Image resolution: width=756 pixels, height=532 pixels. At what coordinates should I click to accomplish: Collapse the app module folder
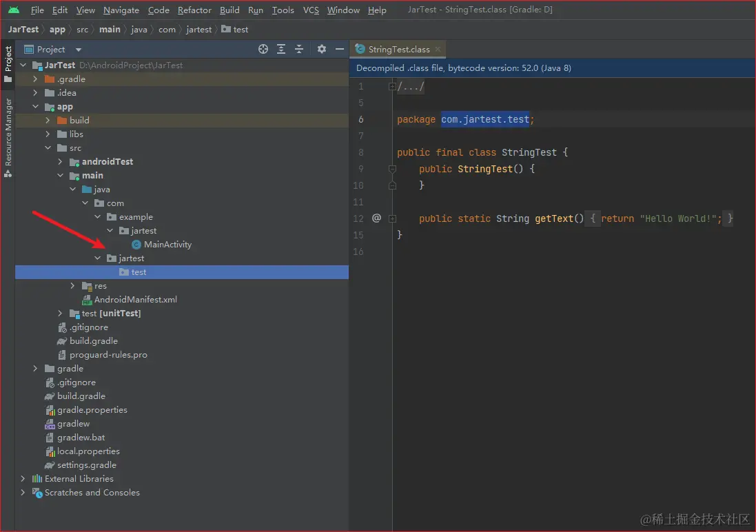click(x=35, y=107)
